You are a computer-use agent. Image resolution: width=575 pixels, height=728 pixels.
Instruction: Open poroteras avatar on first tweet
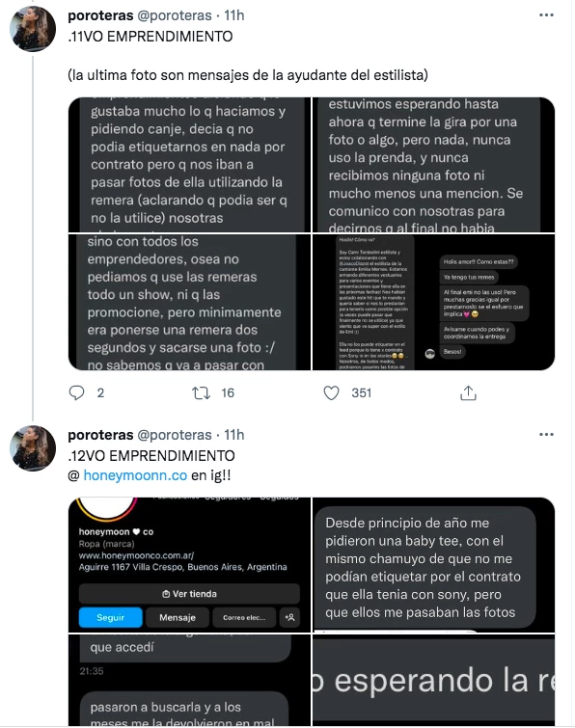33,29
